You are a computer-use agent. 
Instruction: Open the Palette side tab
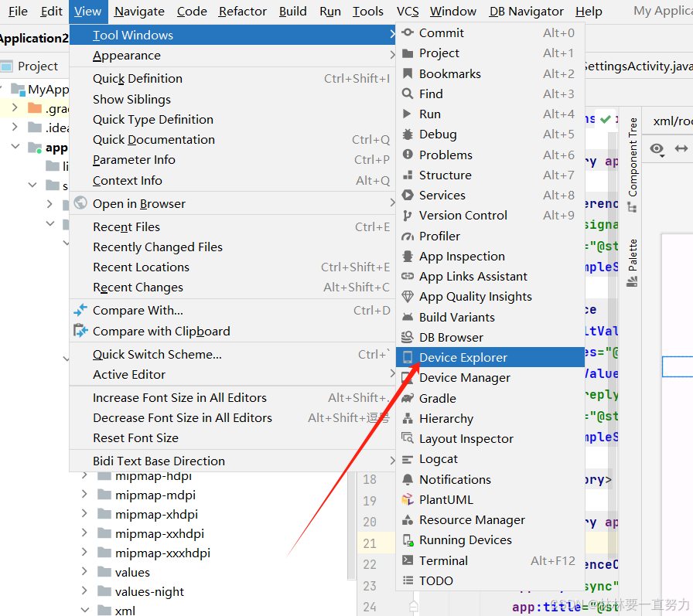tap(633, 262)
